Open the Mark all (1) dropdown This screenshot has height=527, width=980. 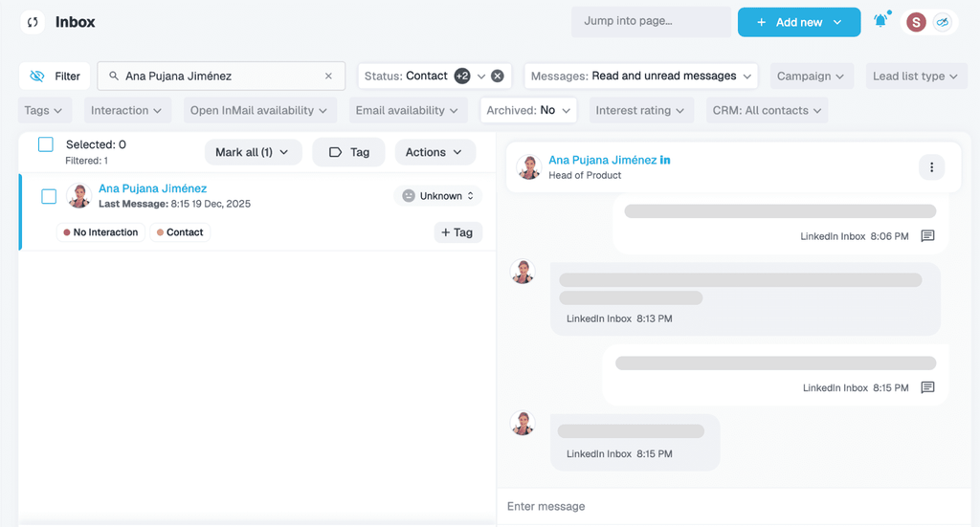(253, 152)
